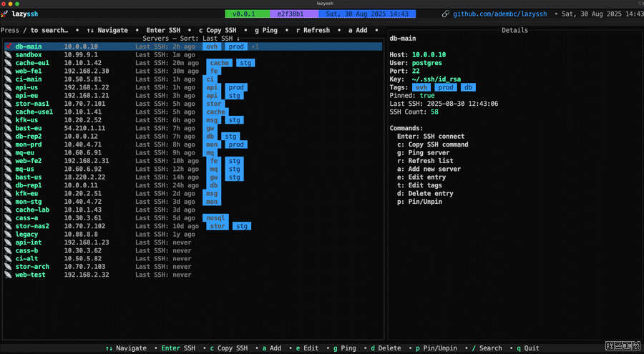The height and width of the screenshot is (354, 644).
Task: Click the server icon next to legacy
Action: (x=8, y=234)
